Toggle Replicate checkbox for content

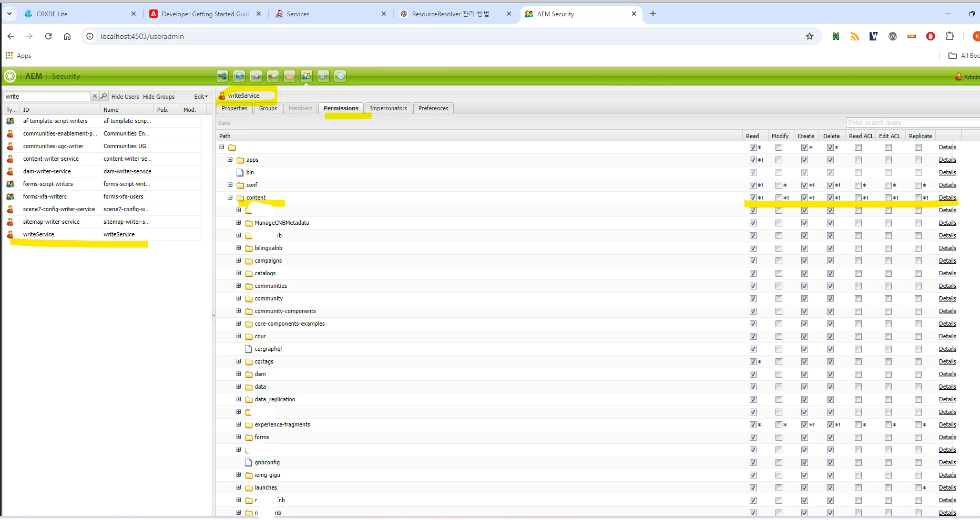pyautogui.click(x=918, y=197)
